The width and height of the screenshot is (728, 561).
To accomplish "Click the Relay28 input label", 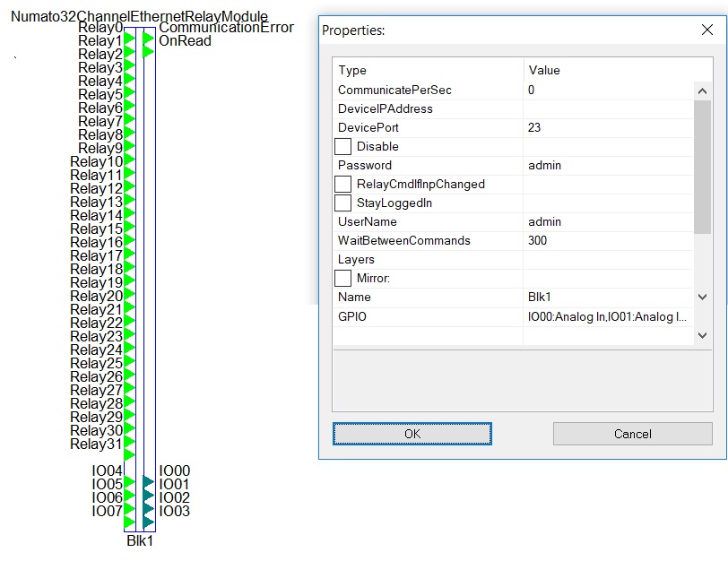I will point(97,404).
